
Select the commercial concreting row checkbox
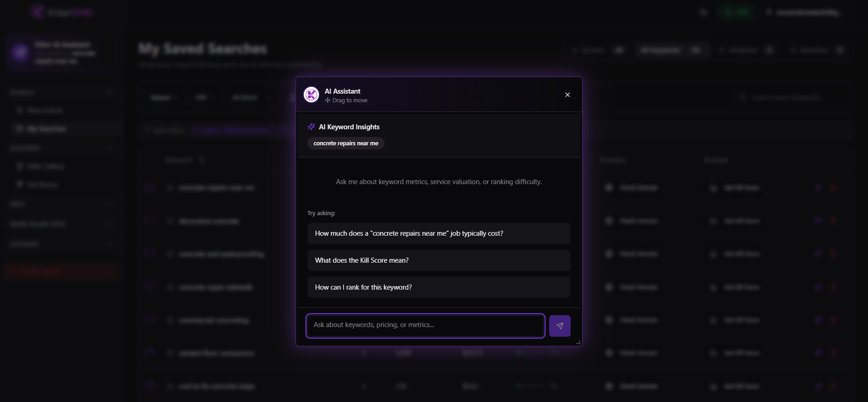[150, 320]
